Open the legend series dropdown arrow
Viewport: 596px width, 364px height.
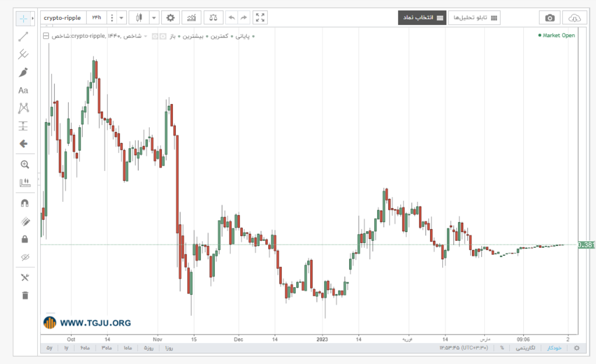pyautogui.click(x=145, y=36)
